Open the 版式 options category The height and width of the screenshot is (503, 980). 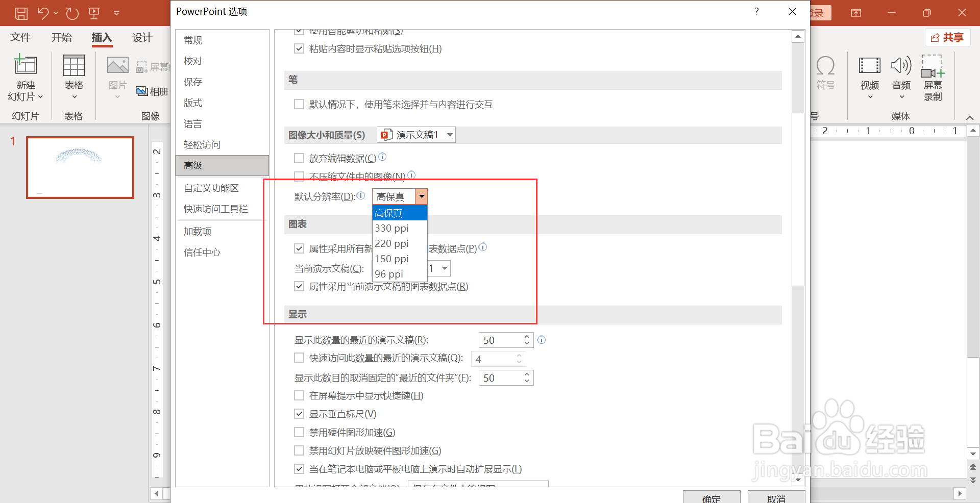click(x=222, y=103)
